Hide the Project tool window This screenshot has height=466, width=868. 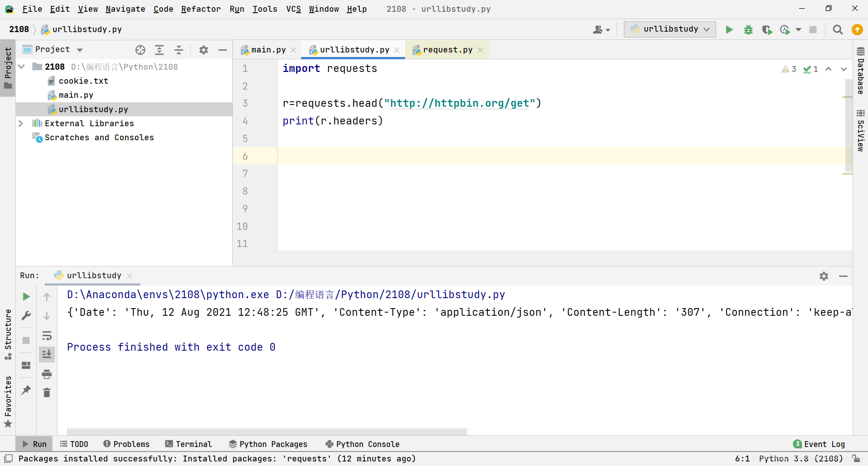pos(222,50)
